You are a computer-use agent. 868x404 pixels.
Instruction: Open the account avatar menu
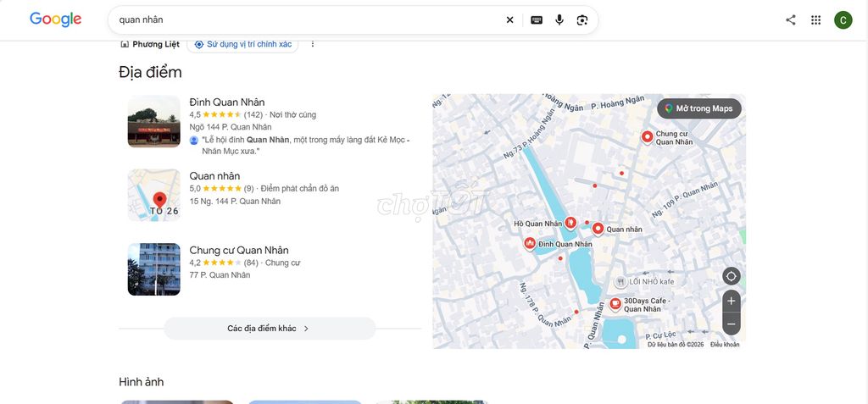pos(843,20)
